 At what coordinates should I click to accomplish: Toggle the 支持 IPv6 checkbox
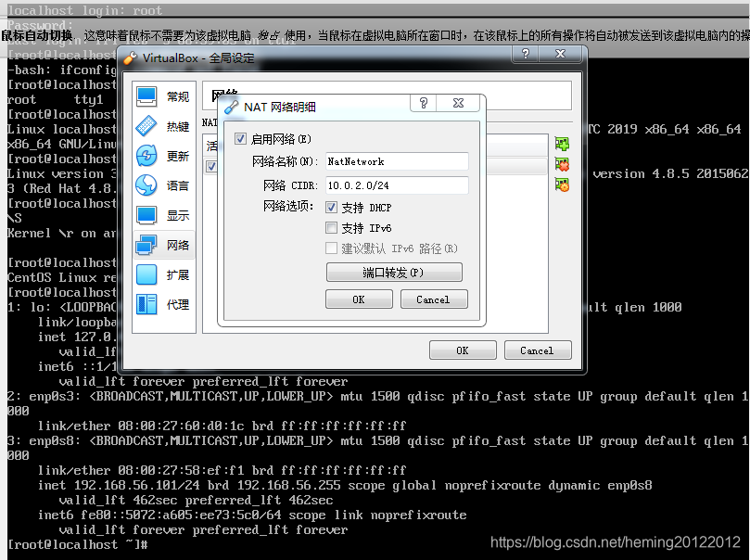(331, 228)
